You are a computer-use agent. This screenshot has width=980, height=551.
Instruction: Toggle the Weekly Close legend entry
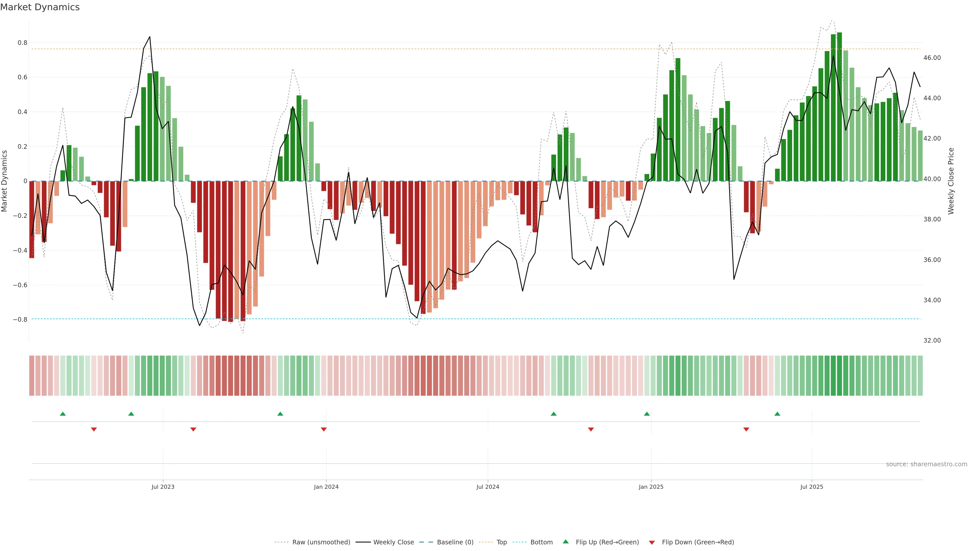[393, 542]
